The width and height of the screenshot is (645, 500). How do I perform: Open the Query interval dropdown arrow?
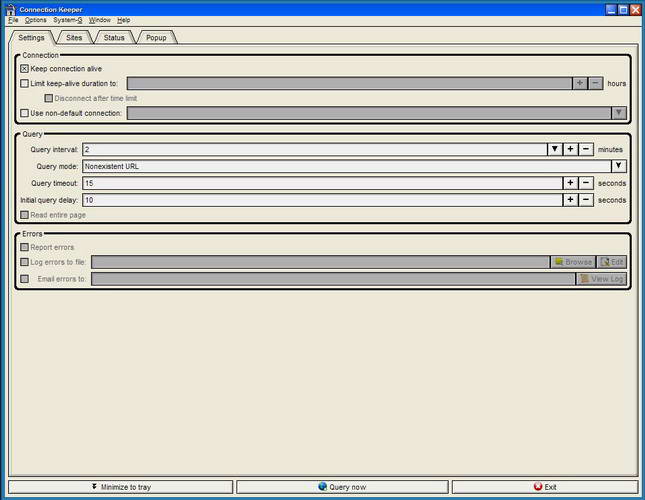tap(555, 149)
